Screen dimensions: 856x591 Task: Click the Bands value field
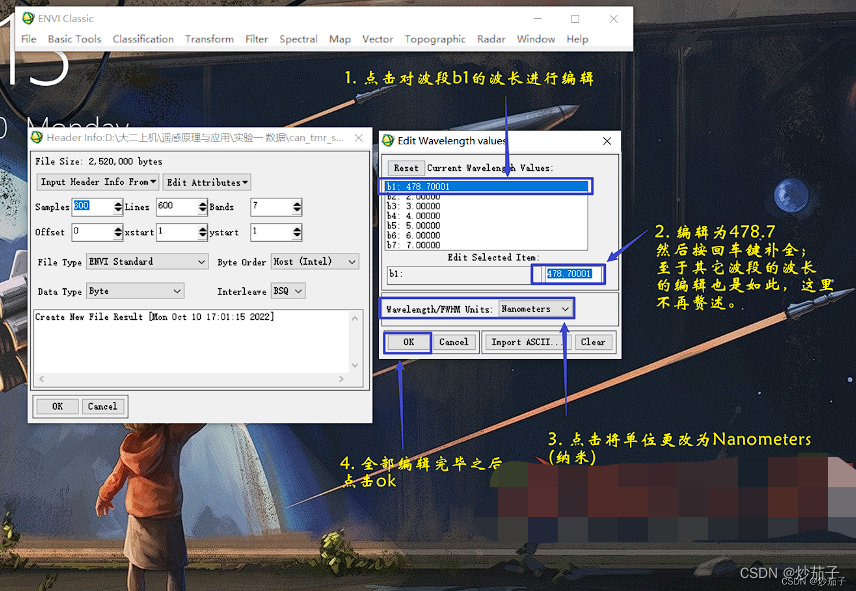click(271, 207)
